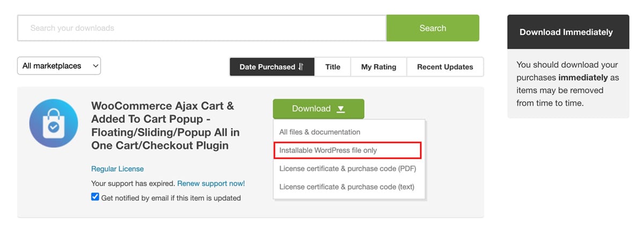
Task: Open the All marketplaces dropdown
Action: [59, 66]
